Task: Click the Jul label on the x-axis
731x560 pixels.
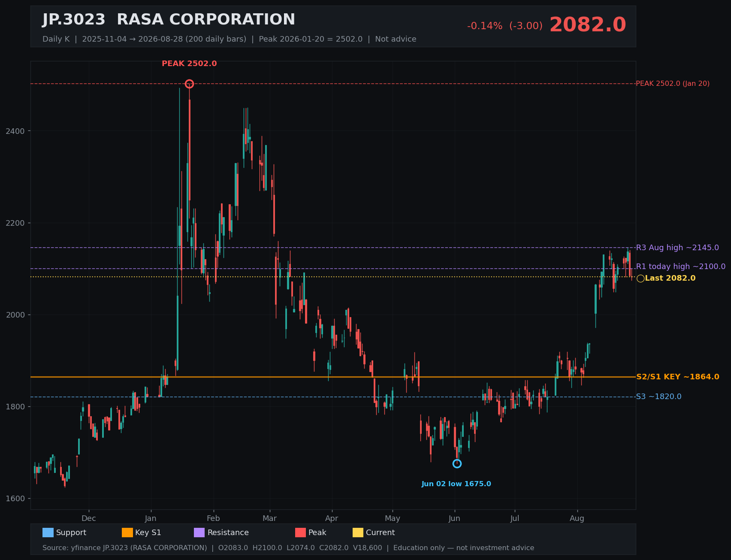Action: (x=515, y=518)
